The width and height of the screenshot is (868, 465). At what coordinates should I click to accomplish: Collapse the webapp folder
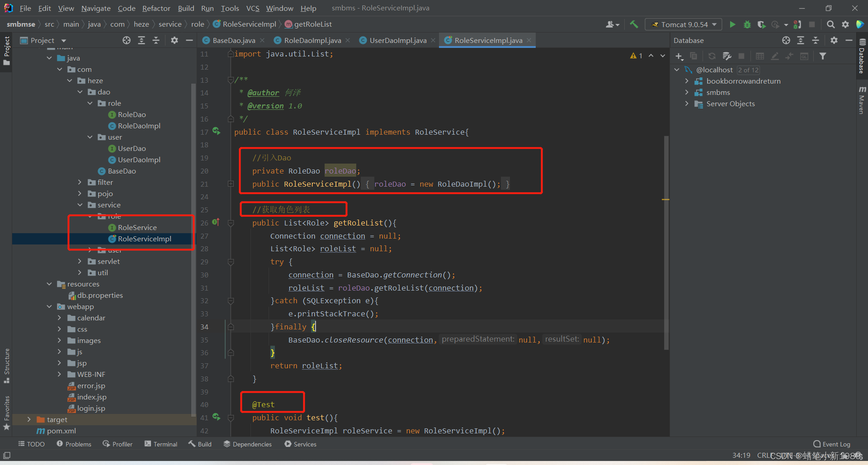[49, 306]
